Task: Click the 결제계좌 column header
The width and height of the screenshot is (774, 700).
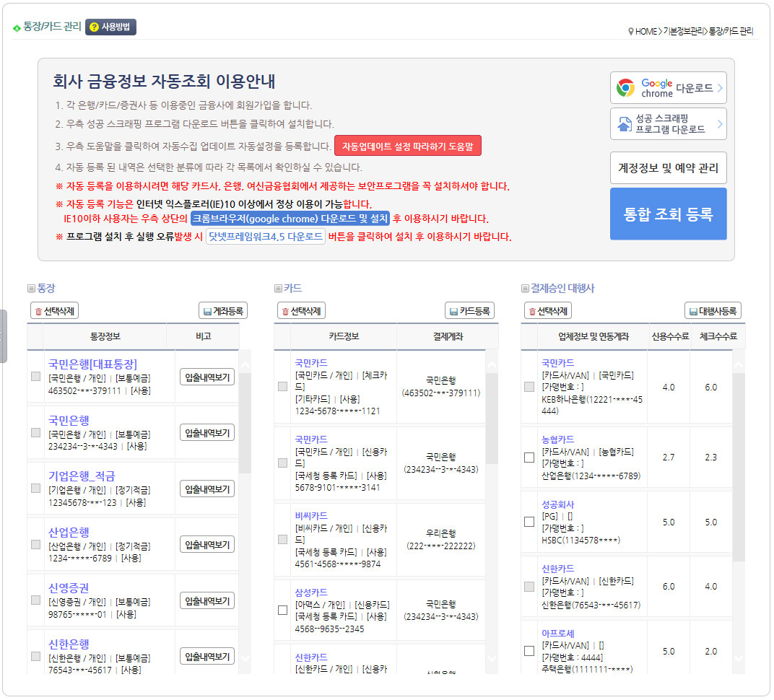Action: [448, 336]
